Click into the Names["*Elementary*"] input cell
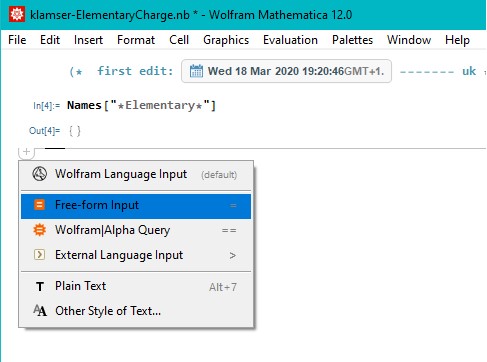 click(x=141, y=105)
